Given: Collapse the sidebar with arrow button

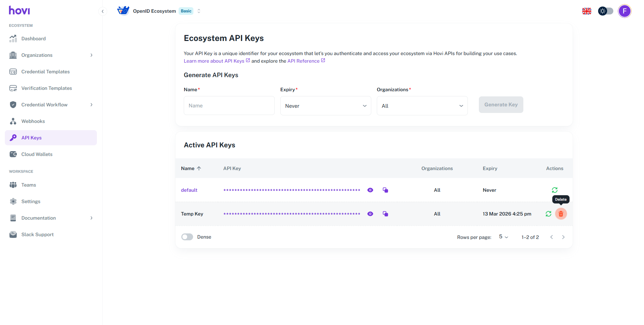Looking at the screenshot, I should point(102,11).
